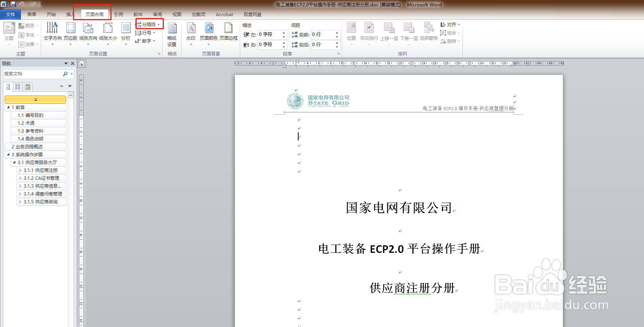Screen dimensions: 644x327
Task: Click the 主题 themes button
Action: click(x=9, y=34)
